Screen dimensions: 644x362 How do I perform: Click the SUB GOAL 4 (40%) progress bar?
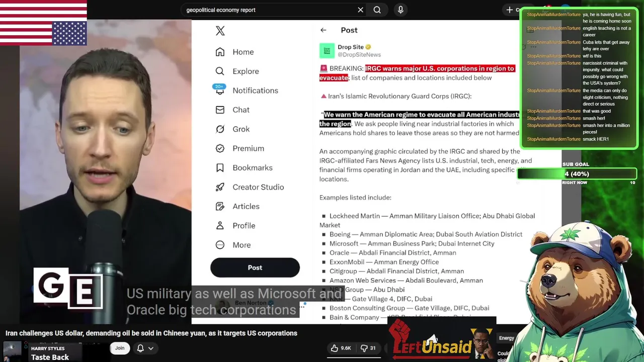point(577,174)
